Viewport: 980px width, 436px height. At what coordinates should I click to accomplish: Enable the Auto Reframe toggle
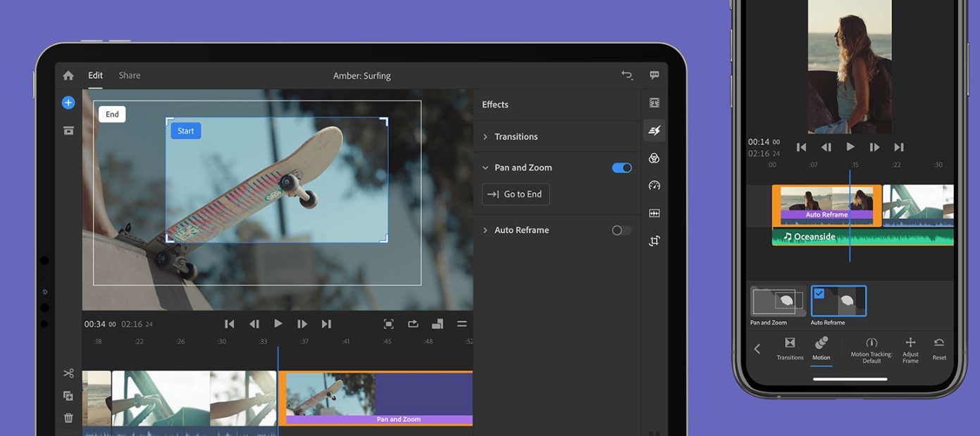click(x=621, y=230)
